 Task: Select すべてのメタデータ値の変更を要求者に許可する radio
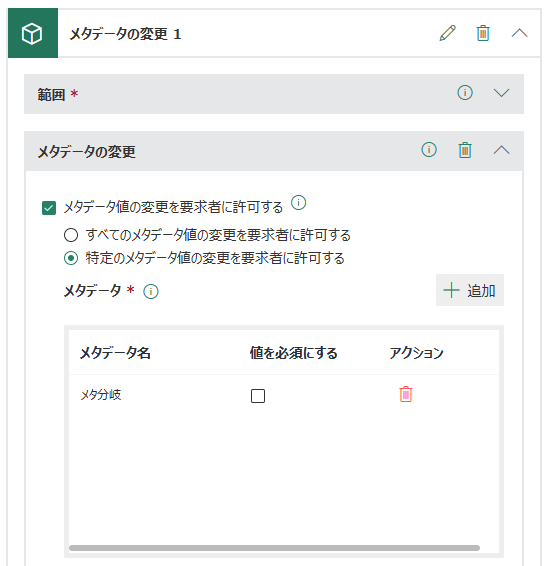[71, 235]
